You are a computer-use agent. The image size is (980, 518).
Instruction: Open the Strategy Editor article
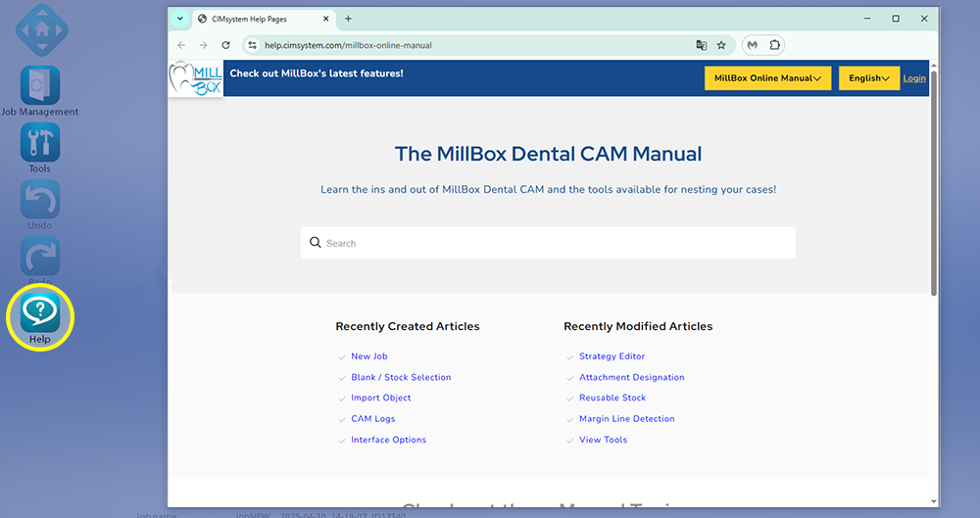(612, 356)
